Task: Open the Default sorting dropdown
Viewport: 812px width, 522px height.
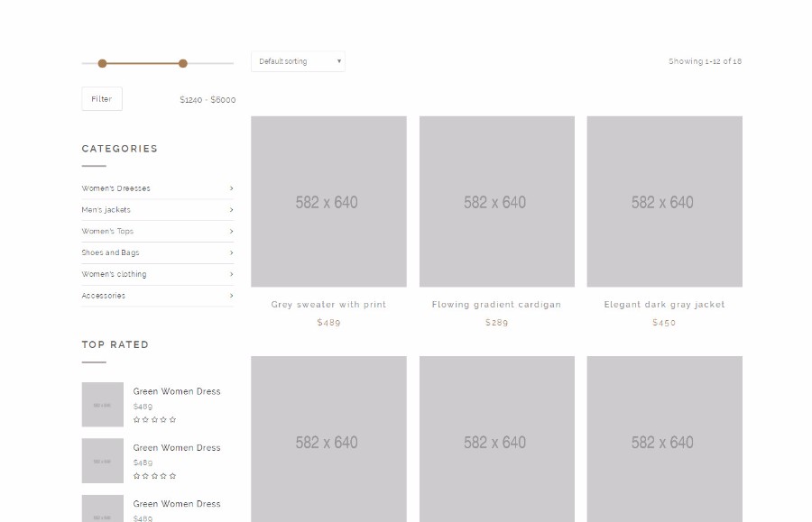Action: [298, 61]
